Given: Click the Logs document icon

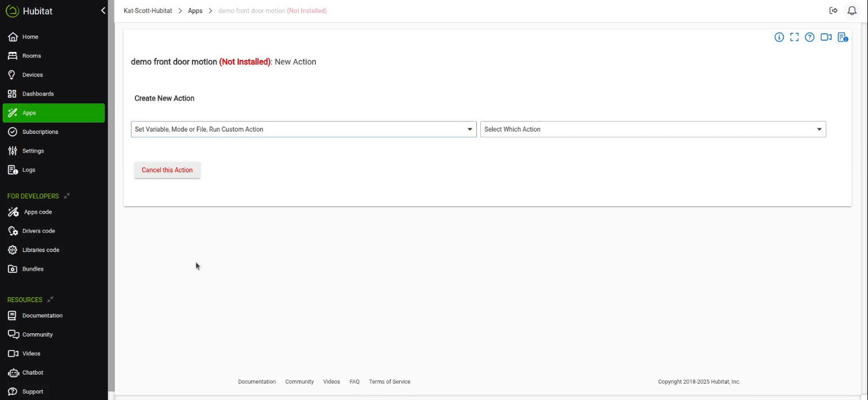Looking at the screenshot, I should 12,170.
